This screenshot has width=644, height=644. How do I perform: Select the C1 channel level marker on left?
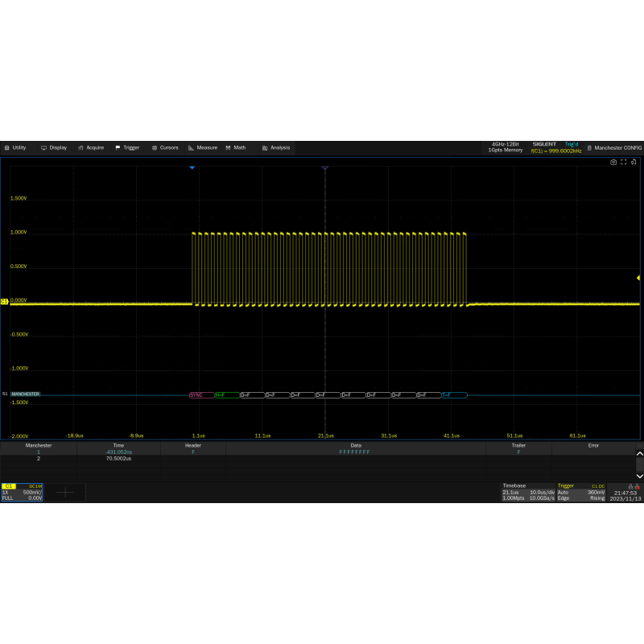(x=4, y=302)
